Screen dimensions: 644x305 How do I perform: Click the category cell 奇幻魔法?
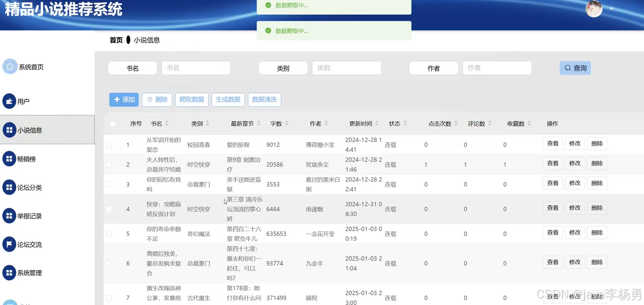pyautogui.click(x=199, y=234)
